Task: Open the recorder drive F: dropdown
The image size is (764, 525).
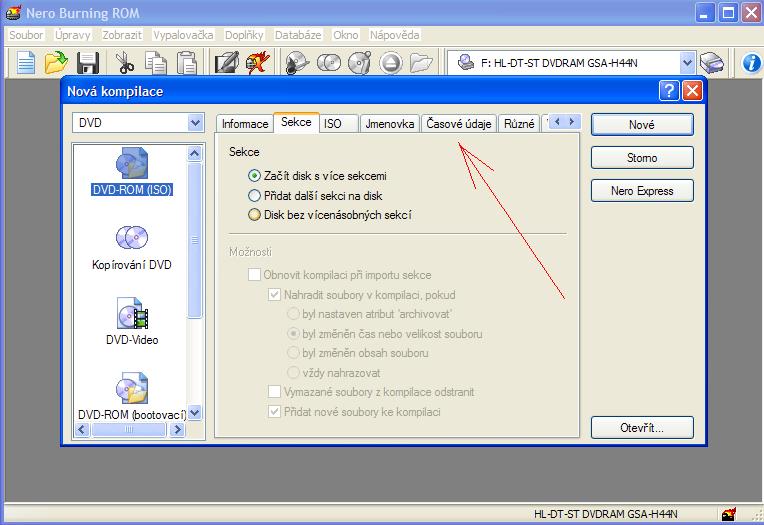Action: [x=687, y=63]
